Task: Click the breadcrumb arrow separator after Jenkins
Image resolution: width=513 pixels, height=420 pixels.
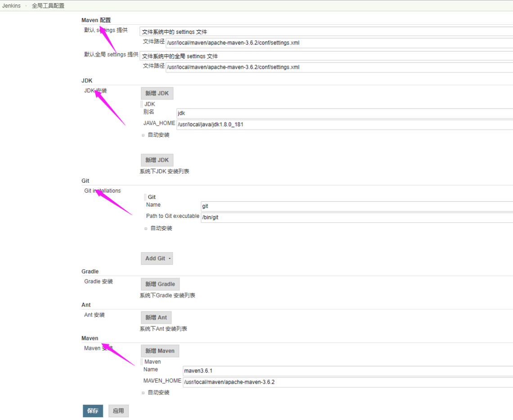Action: (x=26, y=6)
